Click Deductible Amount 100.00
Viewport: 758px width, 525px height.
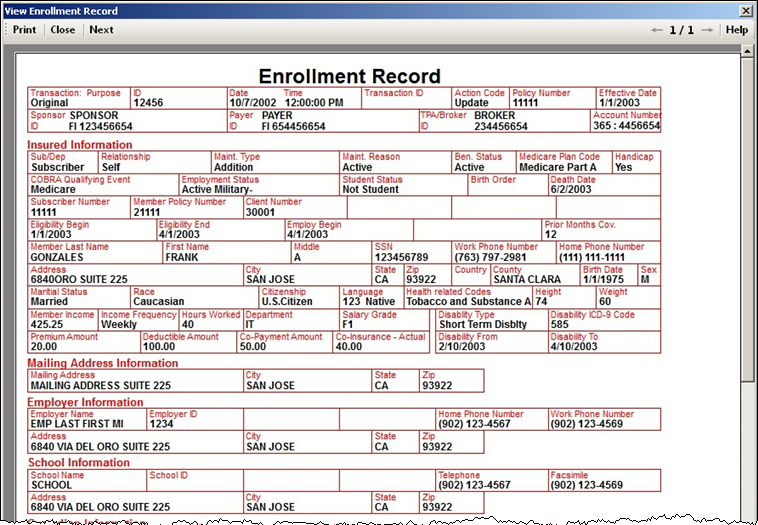coord(159,347)
